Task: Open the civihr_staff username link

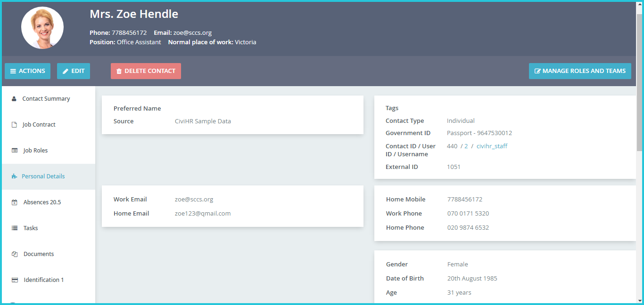Action: click(x=492, y=146)
